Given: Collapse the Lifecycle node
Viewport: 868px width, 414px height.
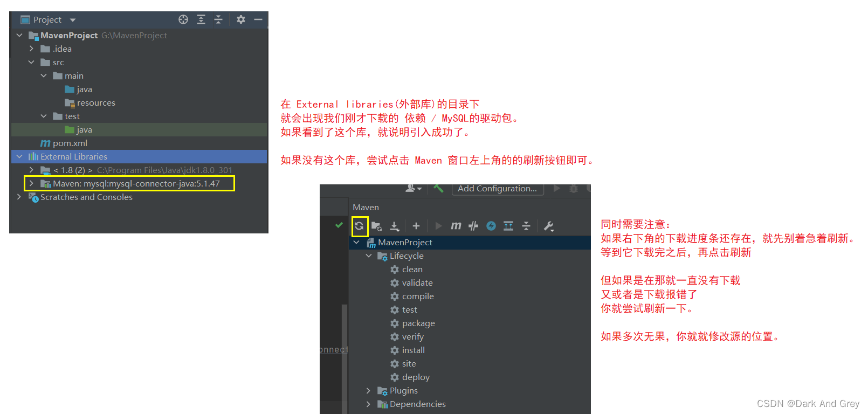Looking at the screenshot, I should tap(369, 256).
